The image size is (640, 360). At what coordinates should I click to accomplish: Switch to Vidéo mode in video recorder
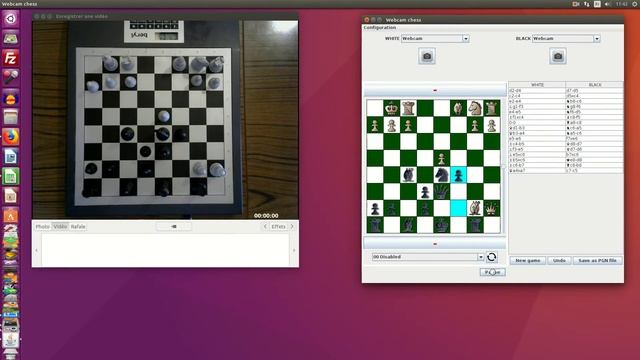tap(60, 227)
